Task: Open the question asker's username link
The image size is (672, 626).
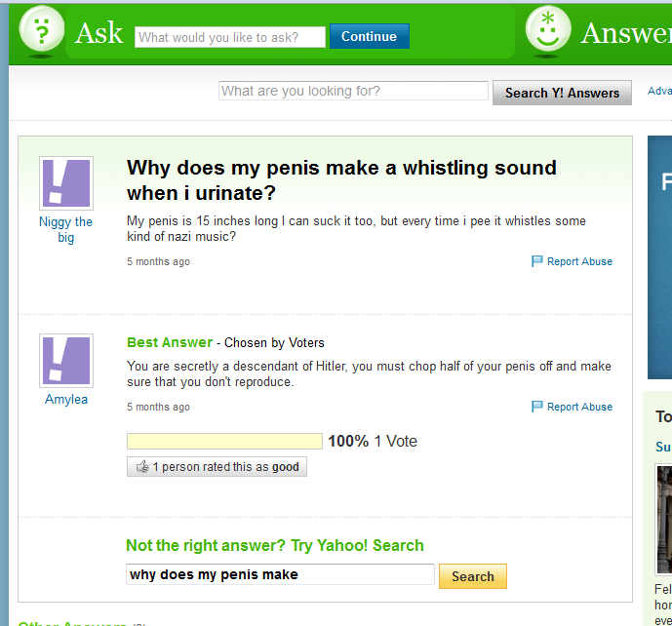Action: tap(66, 229)
